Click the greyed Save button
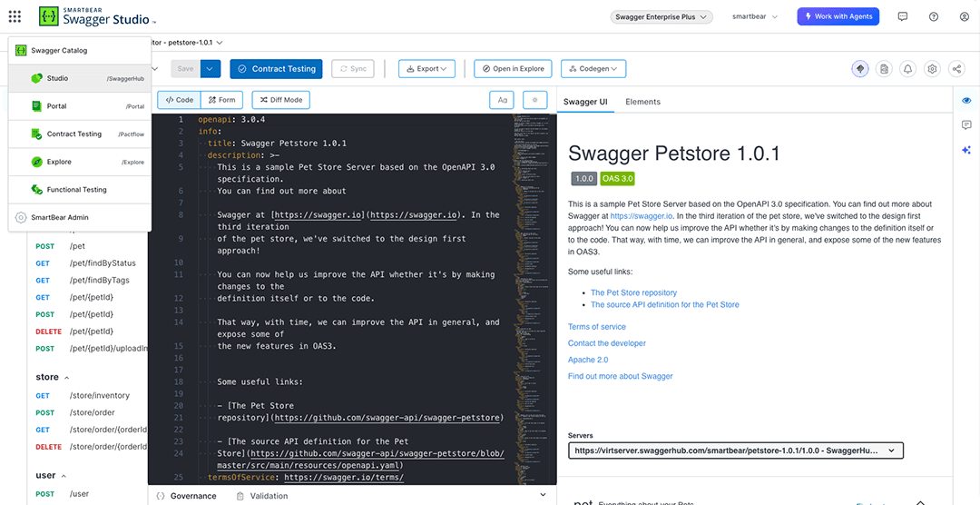Viewport: 980px width, 505px height. click(x=186, y=69)
